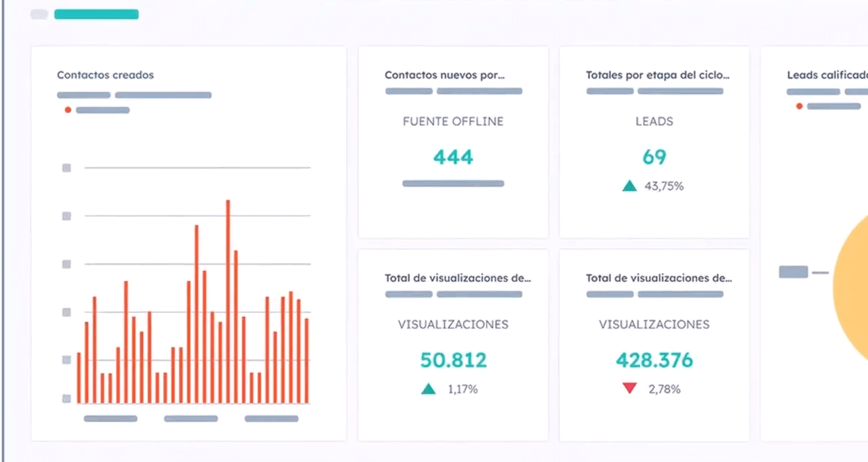Click the gray pie chart label box
The image size is (868, 462).
pyautogui.click(x=793, y=272)
